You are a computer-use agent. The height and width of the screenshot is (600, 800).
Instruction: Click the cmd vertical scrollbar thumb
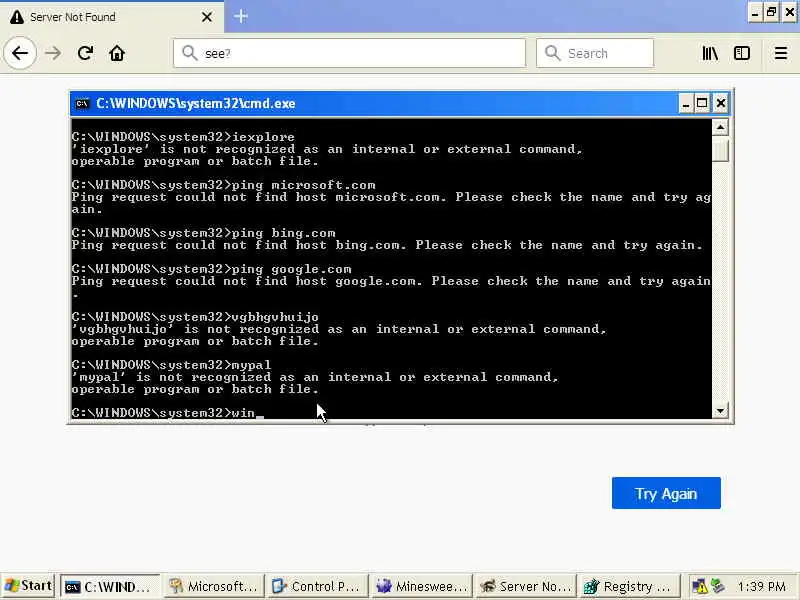pos(720,149)
